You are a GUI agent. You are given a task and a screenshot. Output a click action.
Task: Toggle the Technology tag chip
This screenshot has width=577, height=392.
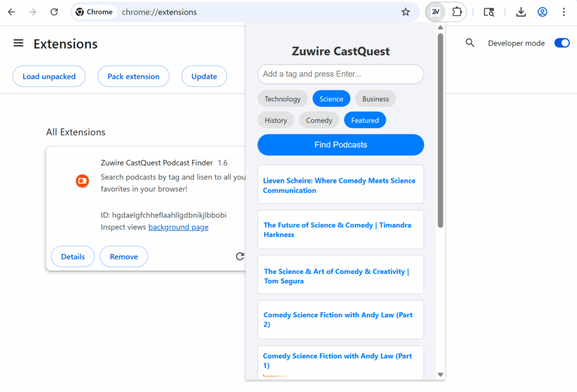coord(282,99)
